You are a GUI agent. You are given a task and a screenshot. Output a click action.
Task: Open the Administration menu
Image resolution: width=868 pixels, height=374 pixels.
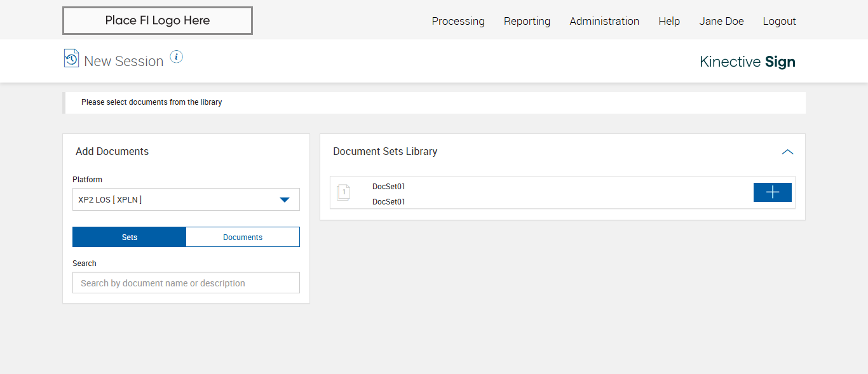pos(604,21)
